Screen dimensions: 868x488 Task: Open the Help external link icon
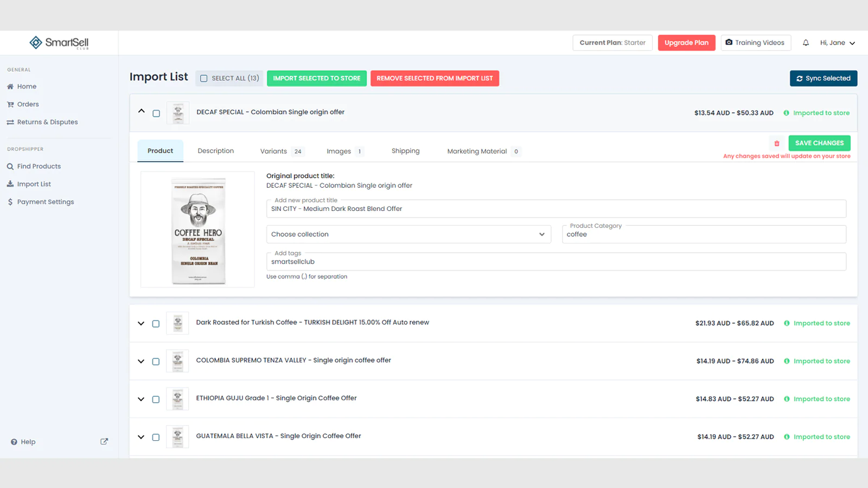pos(104,441)
